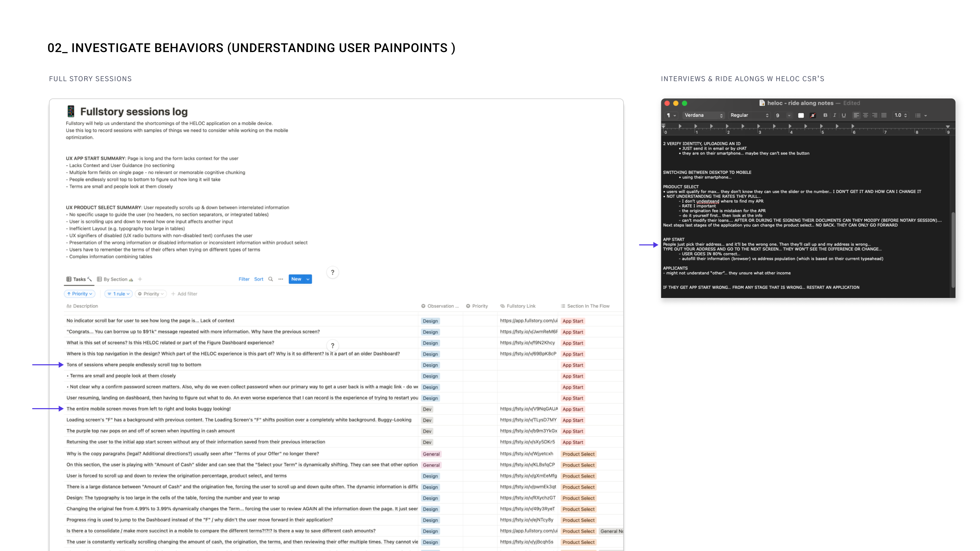Click the upper question mark help button
Image resolution: width=980 pixels, height=551 pixels.
click(333, 272)
